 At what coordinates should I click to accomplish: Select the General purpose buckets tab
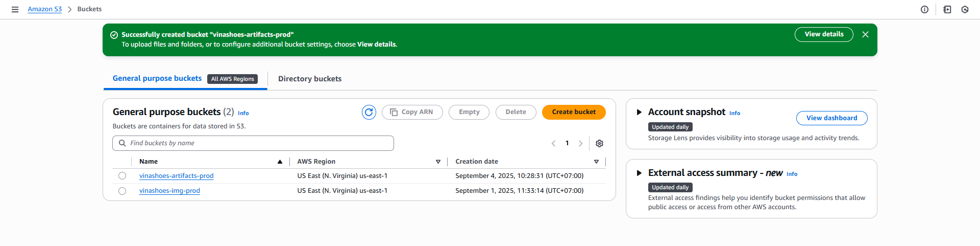point(157,78)
